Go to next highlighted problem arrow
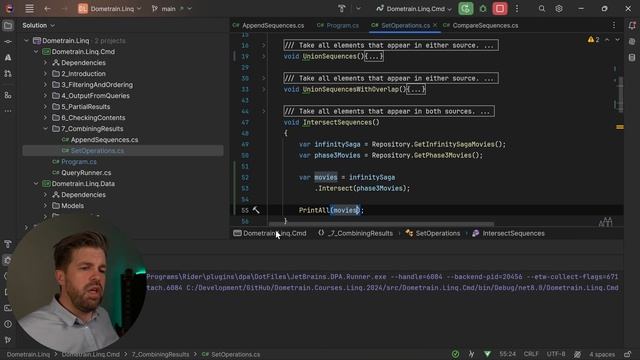The height and width of the screenshot is (360, 640). pyautogui.click(x=617, y=40)
